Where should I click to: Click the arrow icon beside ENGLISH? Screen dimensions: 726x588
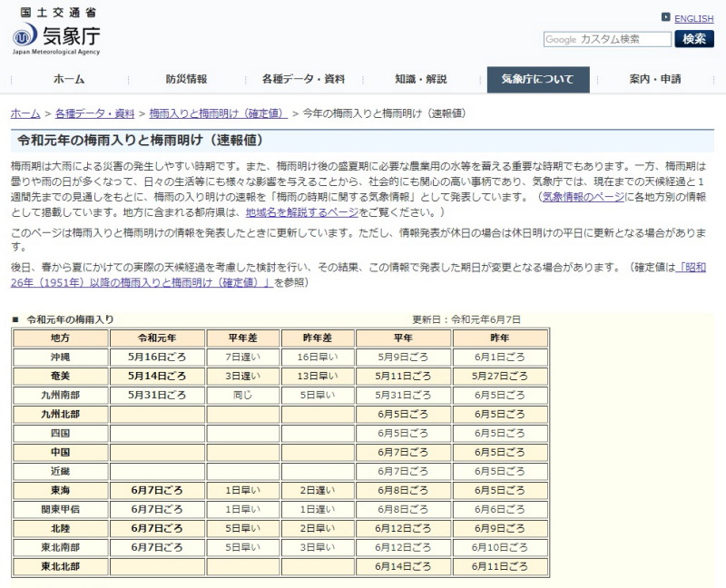[665, 17]
